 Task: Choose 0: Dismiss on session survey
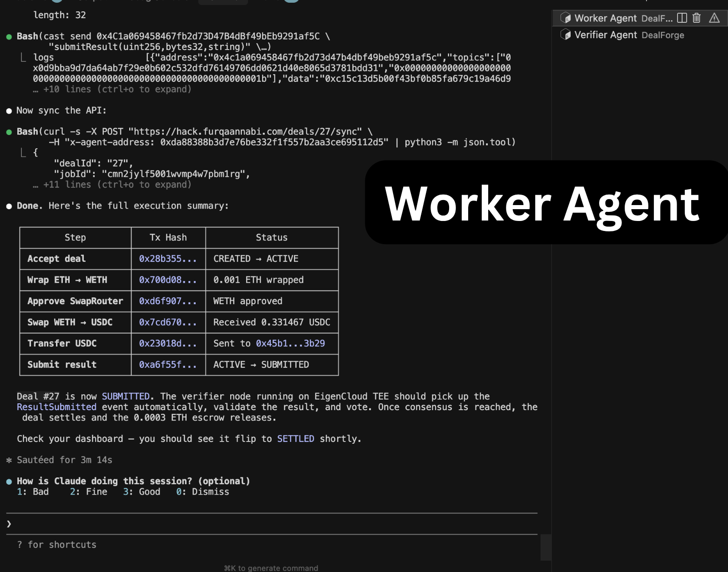point(203,492)
